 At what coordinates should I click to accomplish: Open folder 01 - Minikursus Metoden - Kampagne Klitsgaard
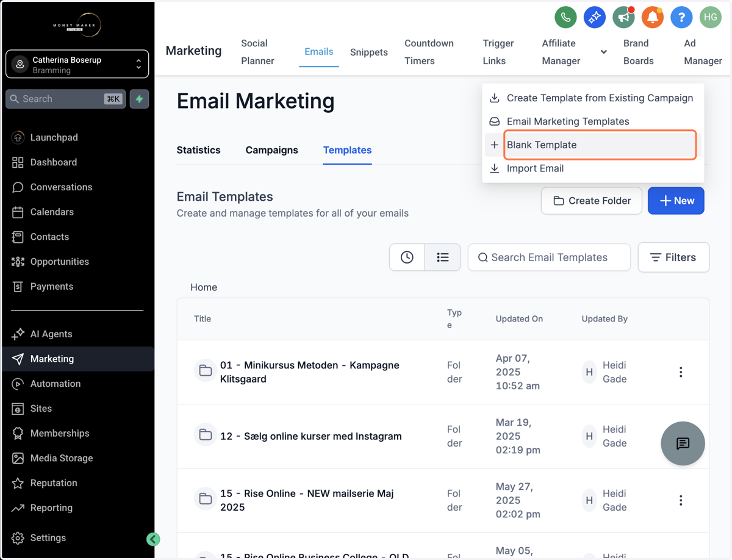(x=309, y=372)
